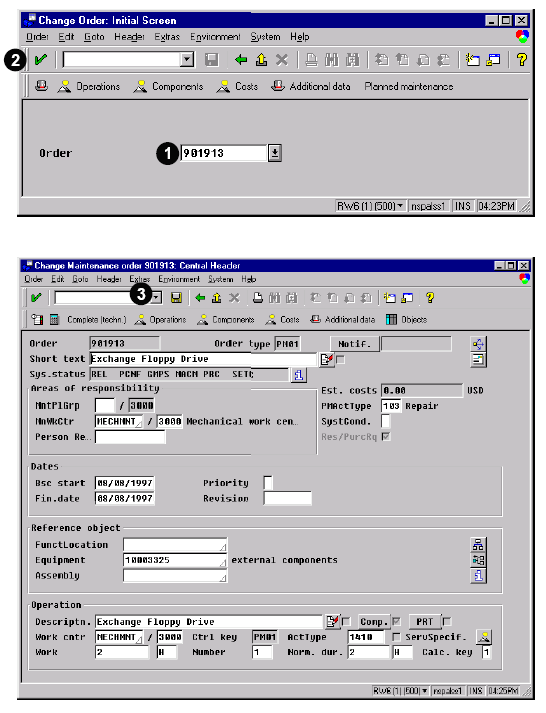Open System menu in Central Header window

(220, 279)
